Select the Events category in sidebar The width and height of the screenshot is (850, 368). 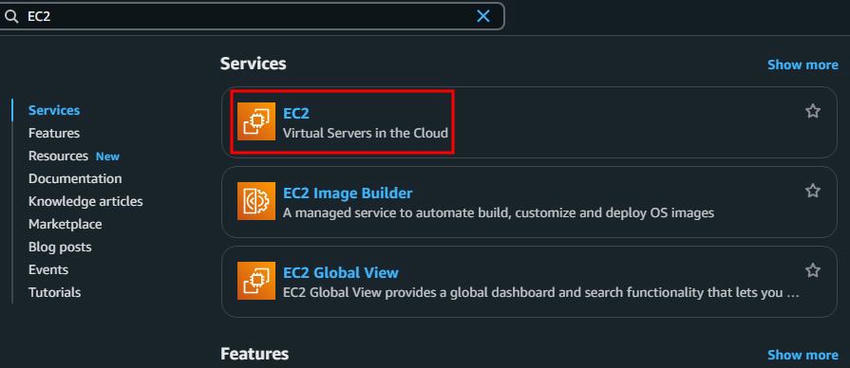[x=48, y=270]
